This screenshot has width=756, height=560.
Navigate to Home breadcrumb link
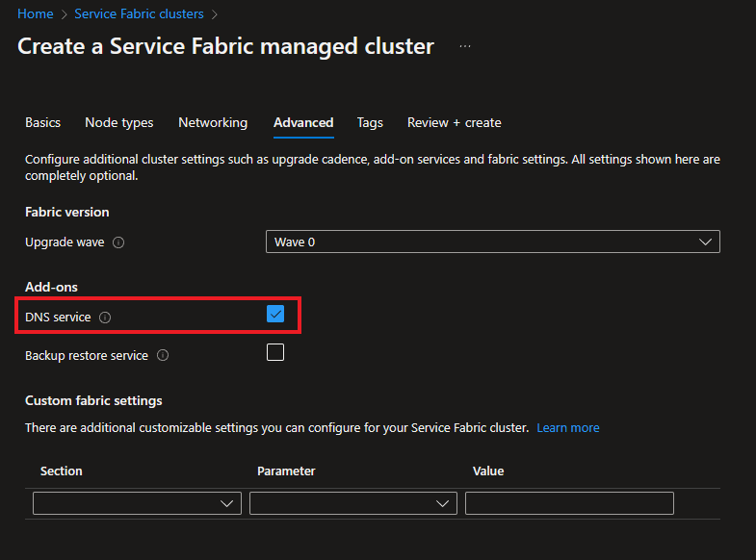(x=36, y=14)
